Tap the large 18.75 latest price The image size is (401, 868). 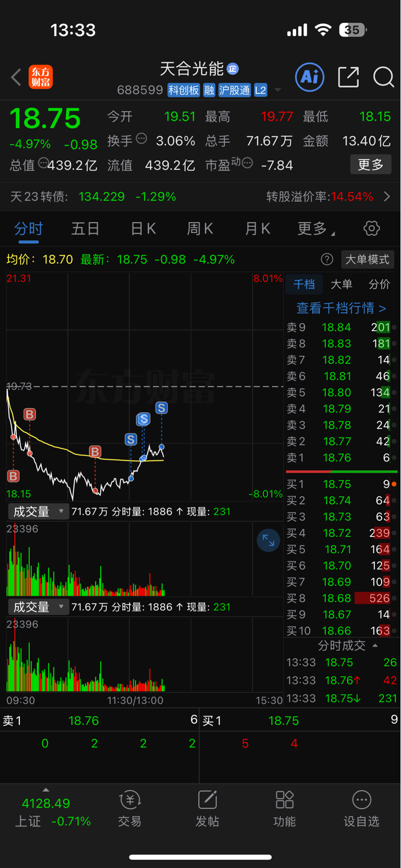tap(45, 118)
